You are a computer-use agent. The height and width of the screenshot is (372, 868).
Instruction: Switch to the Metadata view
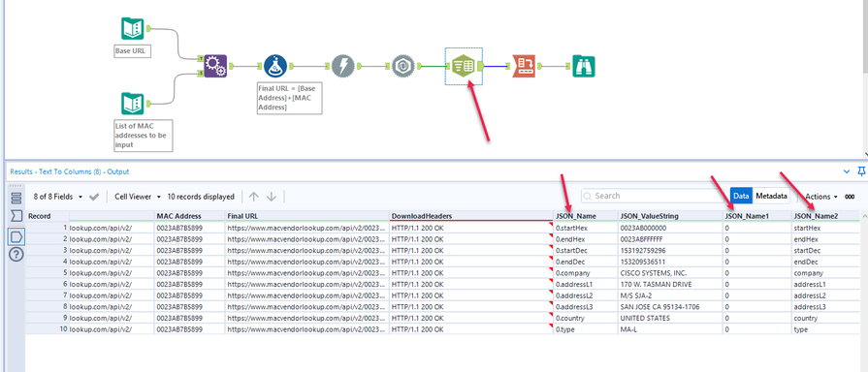(x=771, y=196)
